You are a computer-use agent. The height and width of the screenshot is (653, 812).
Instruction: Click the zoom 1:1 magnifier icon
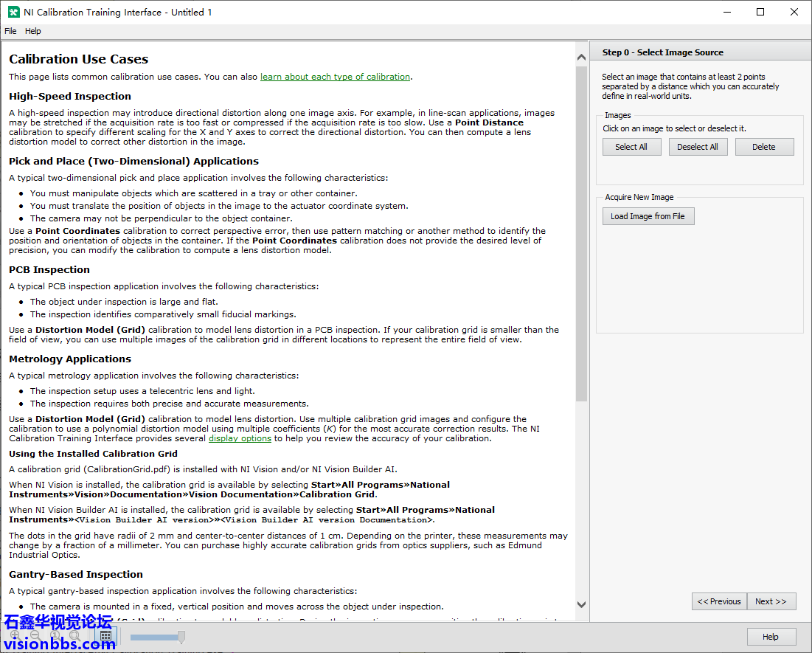55,635
